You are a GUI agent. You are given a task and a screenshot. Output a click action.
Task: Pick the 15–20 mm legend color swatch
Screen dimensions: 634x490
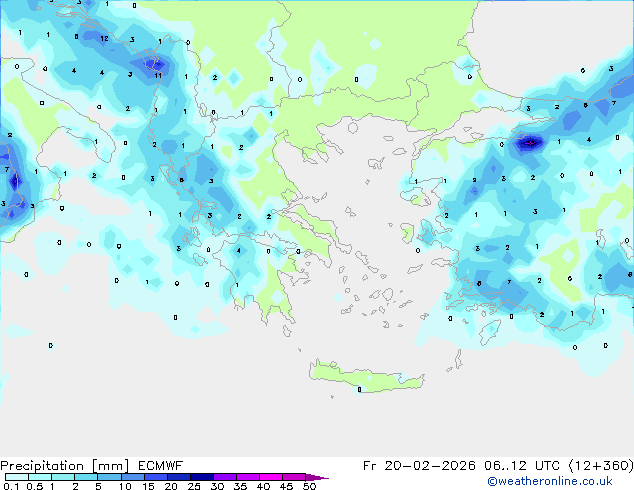(156, 477)
